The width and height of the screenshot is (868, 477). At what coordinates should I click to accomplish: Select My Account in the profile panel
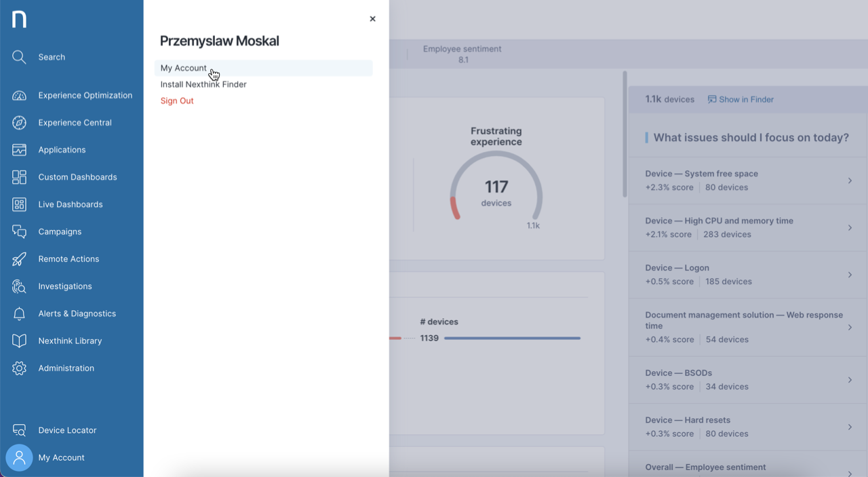point(184,68)
